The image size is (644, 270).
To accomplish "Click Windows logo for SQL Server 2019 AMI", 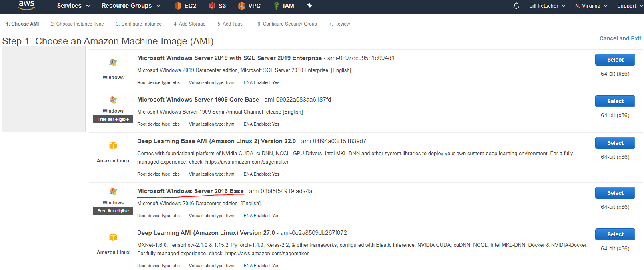I will click(x=113, y=62).
